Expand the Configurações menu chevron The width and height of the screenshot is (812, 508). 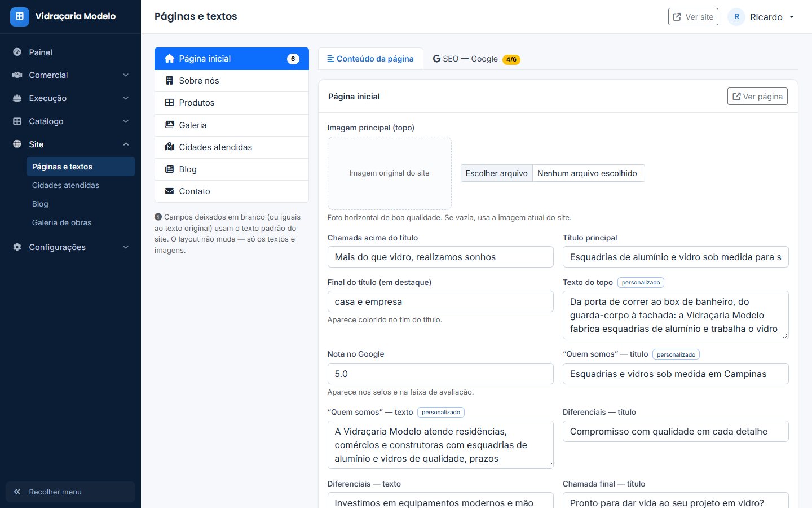click(x=126, y=247)
